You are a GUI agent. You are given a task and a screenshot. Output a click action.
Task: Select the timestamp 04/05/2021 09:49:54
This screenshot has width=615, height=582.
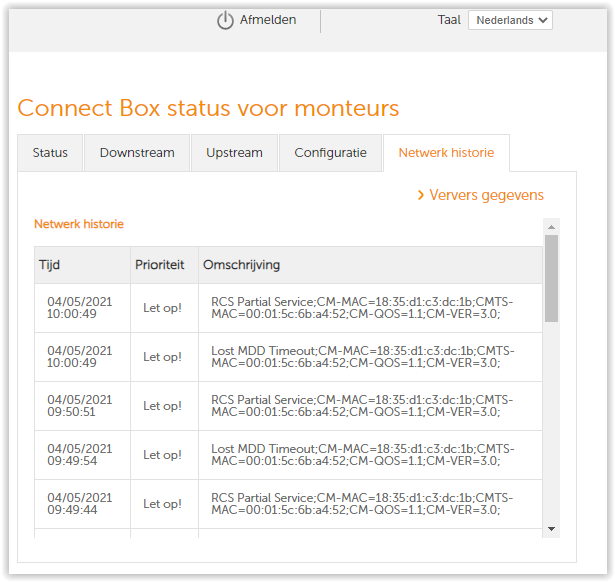pyautogui.click(x=80, y=455)
